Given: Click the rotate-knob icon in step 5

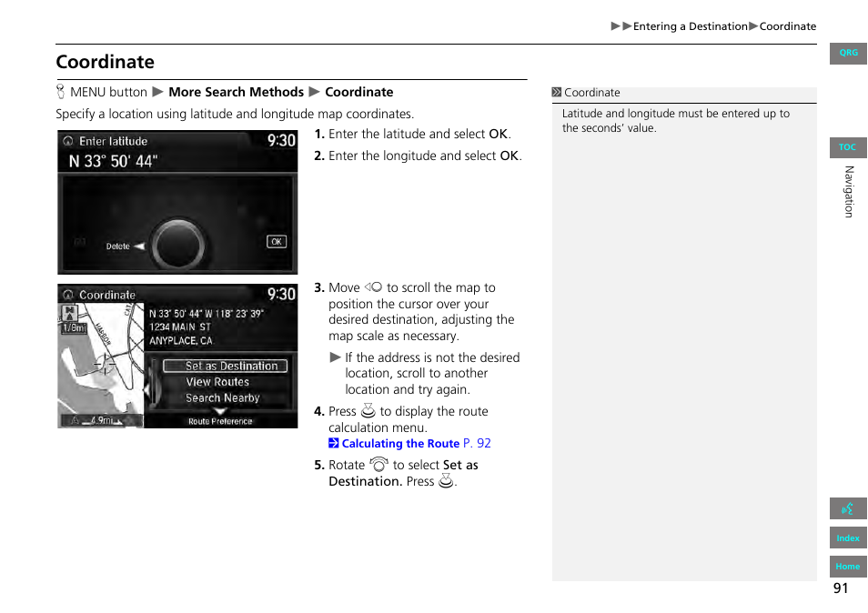Looking at the screenshot, I should (x=378, y=464).
